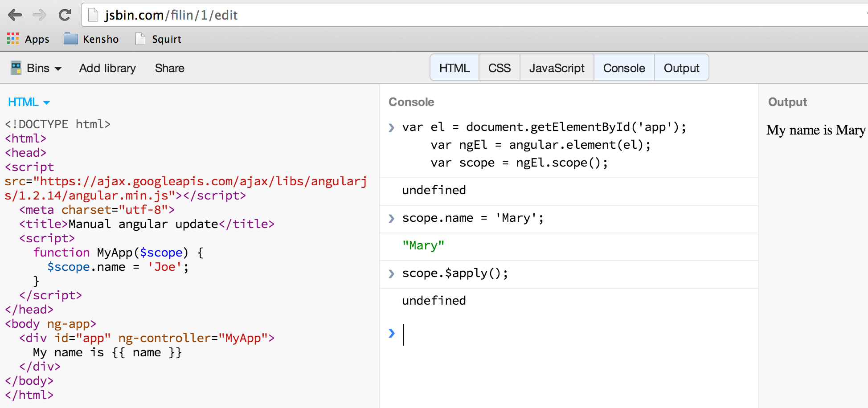Toggle the Console panel tab
This screenshot has height=408, width=868.
pyautogui.click(x=624, y=68)
